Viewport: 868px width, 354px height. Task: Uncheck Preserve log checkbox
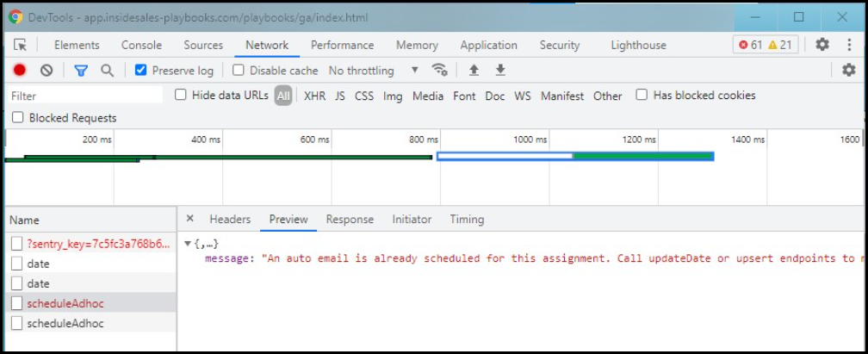click(x=141, y=71)
